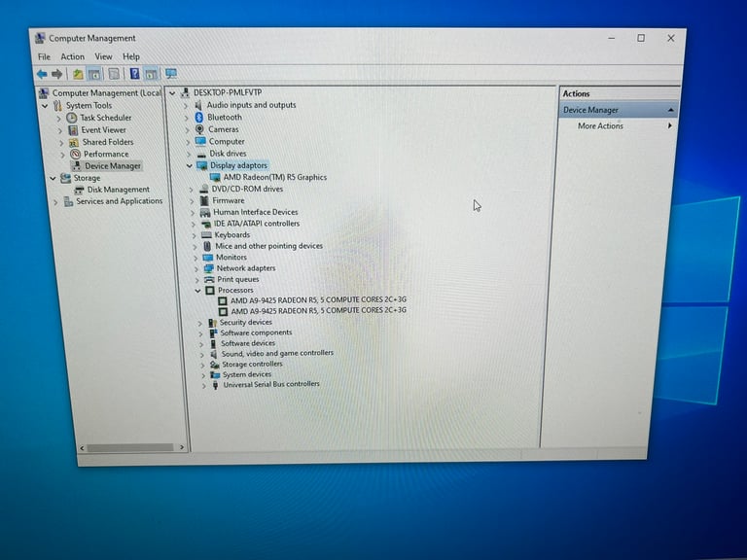
Task: Click the left pane horizontal scrollbar thumb
Action: (x=129, y=447)
